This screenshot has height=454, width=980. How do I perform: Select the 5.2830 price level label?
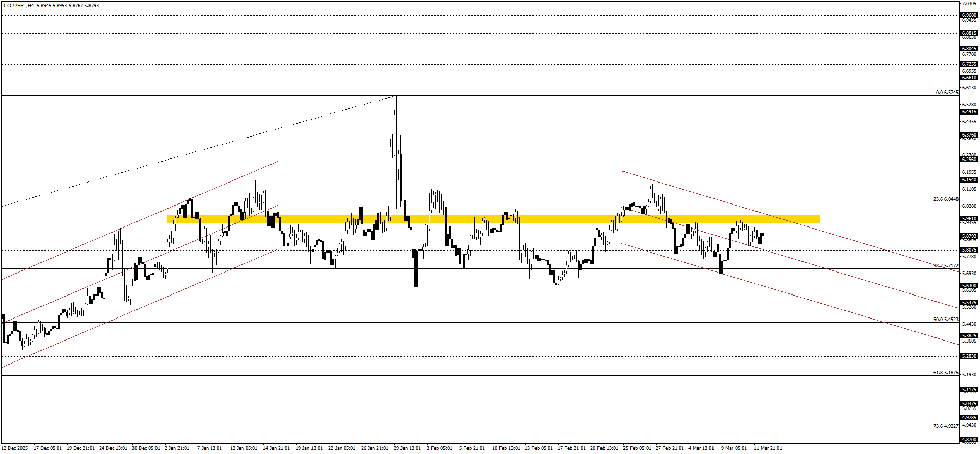point(969,356)
